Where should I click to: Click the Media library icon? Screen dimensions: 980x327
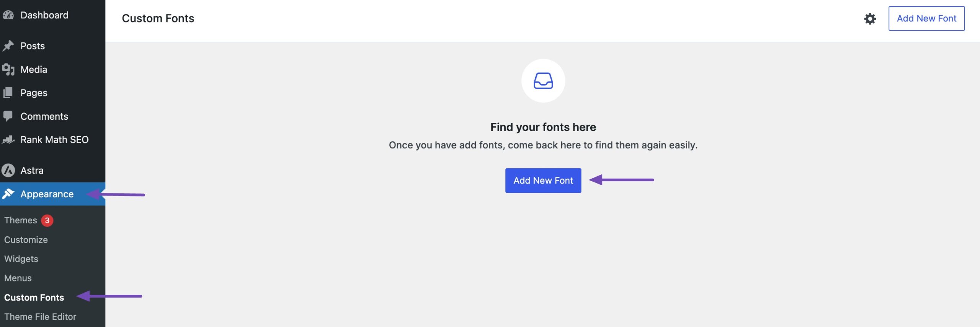(8, 70)
